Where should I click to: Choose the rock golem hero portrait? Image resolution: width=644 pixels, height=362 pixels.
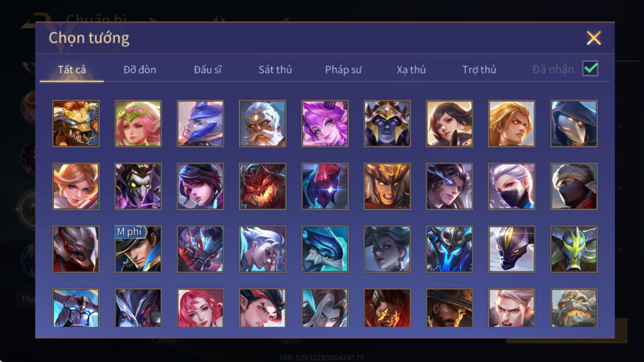click(574, 308)
